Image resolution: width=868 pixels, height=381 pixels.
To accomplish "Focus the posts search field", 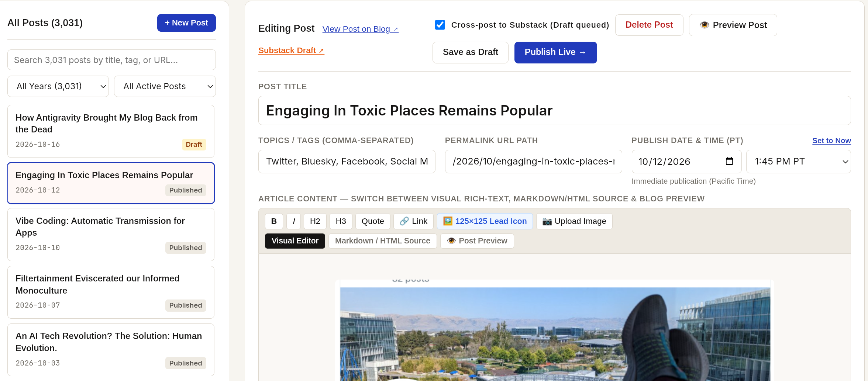I will (111, 60).
